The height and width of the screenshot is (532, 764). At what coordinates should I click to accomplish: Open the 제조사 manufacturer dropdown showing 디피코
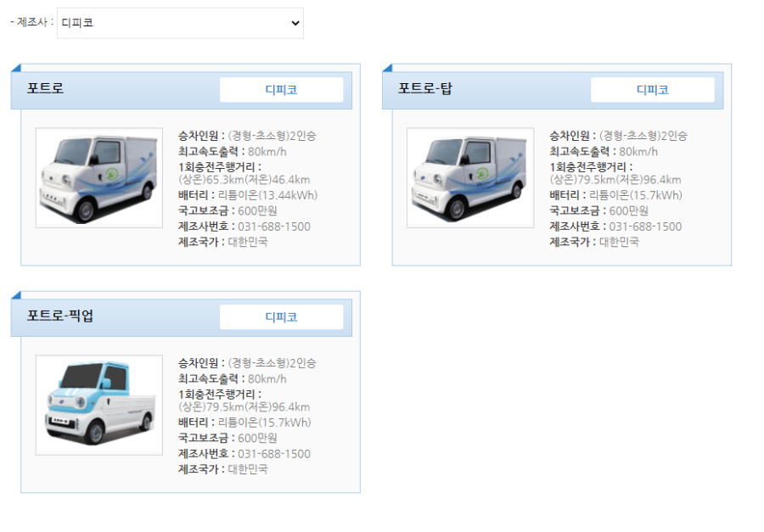(x=180, y=23)
